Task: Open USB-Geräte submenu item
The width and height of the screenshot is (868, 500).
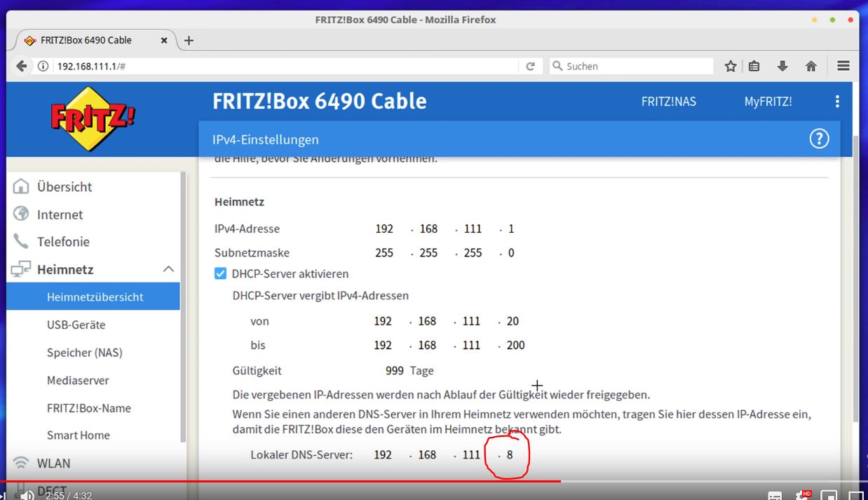Action: pyautogui.click(x=76, y=325)
